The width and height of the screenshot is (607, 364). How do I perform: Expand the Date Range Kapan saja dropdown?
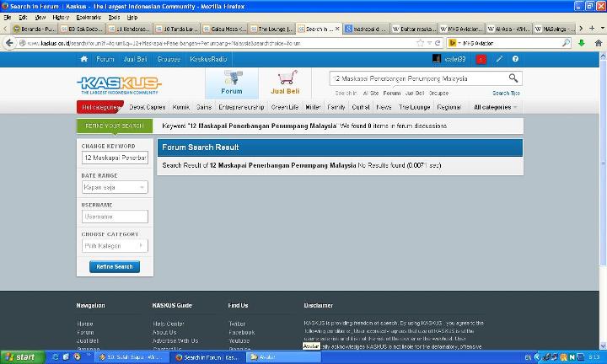tap(115, 187)
